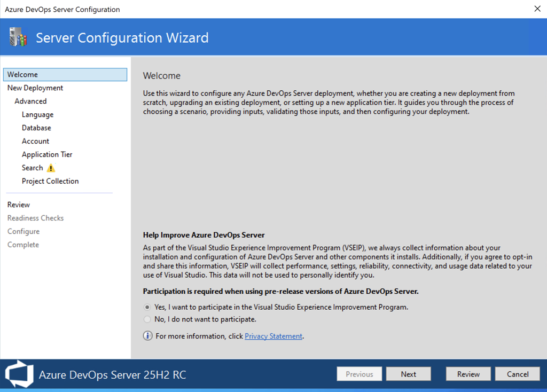The image size is (547, 392).
Task: Click 'Help Improve Azure DevOps Server' heading
Action: point(204,235)
